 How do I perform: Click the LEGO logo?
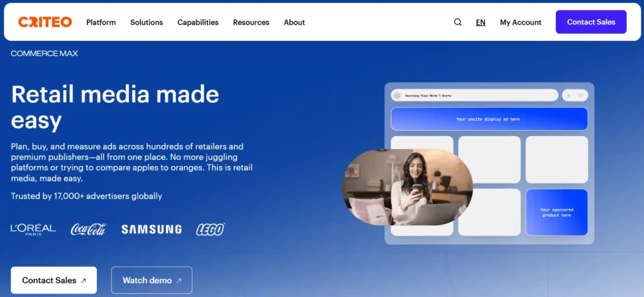tap(210, 229)
